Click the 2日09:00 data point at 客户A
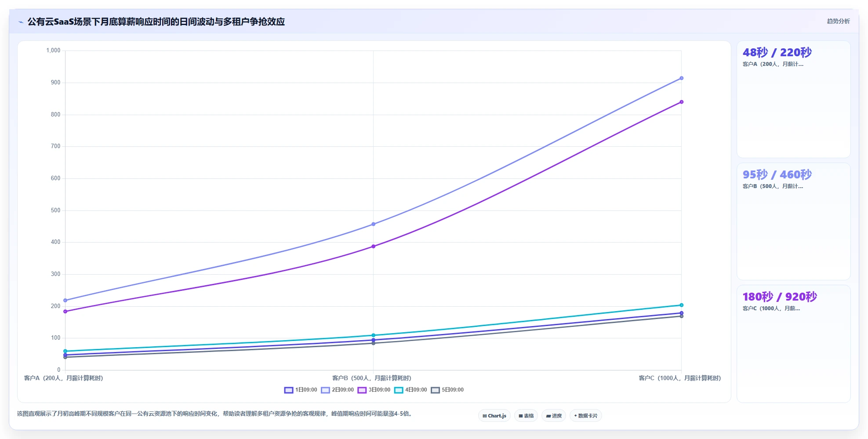868x439 pixels. click(x=65, y=301)
